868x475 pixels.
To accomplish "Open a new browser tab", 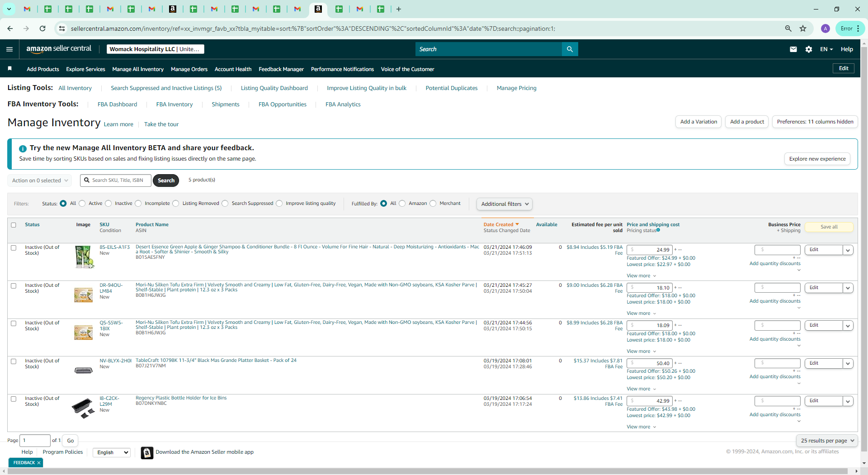I will (398, 9).
